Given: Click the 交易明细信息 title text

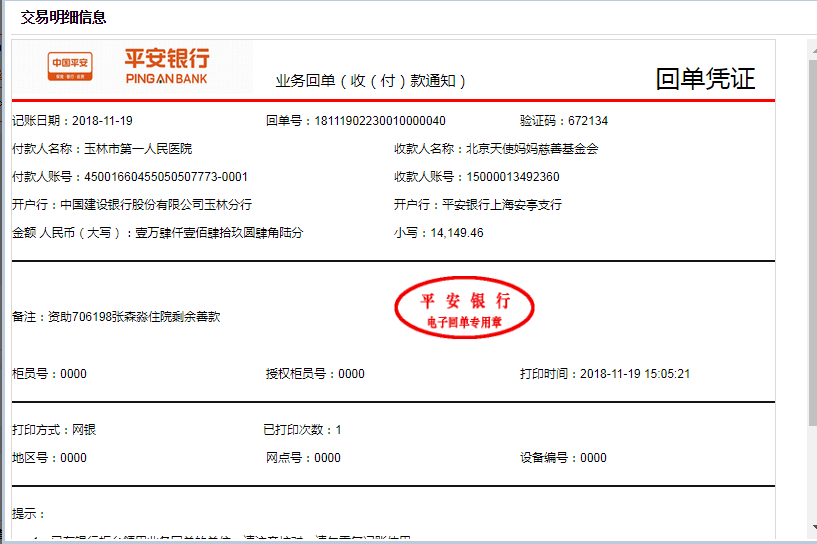Looking at the screenshot, I should point(64,17).
